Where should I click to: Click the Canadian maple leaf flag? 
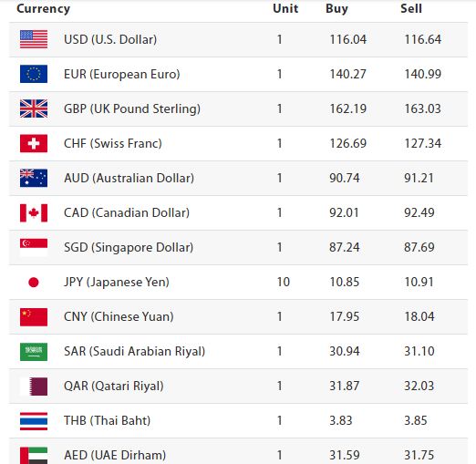(x=34, y=212)
